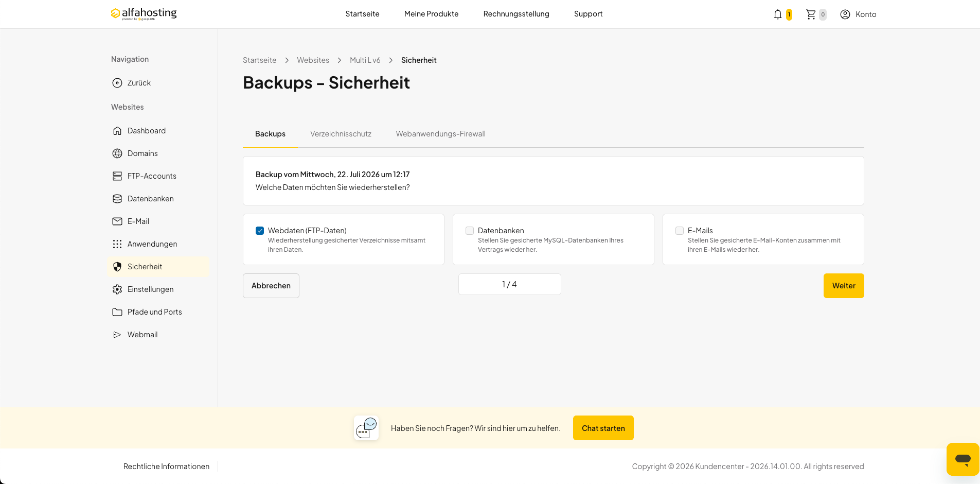980x484 pixels.
Task: Click the Domains globe icon
Action: pyautogui.click(x=117, y=153)
